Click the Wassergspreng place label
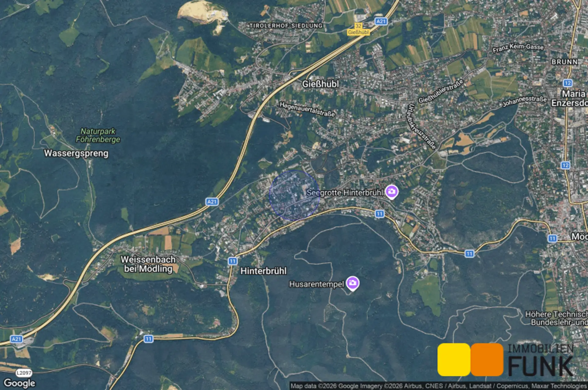This screenshot has height=390, width=588. 76,153
